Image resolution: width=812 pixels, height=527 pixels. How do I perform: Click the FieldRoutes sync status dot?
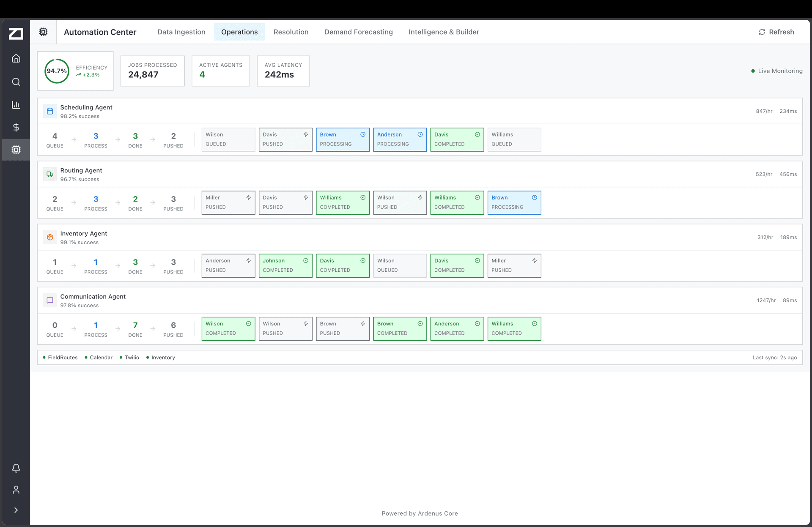pos(44,358)
